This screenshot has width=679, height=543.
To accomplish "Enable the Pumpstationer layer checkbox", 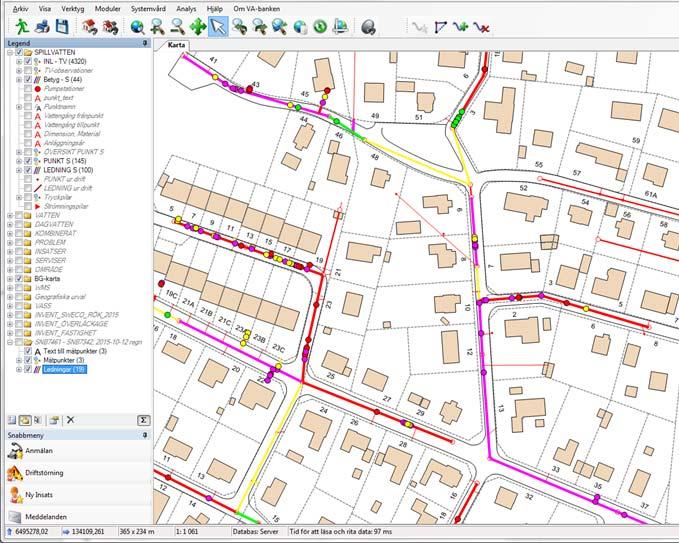I will [x=28, y=89].
